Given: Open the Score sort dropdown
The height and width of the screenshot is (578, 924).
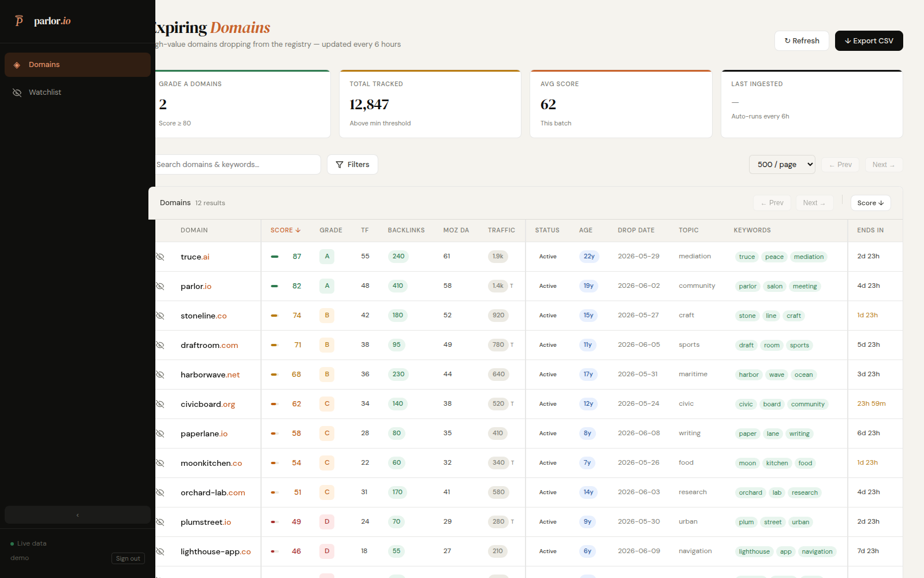Looking at the screenshot, I should (870, 203).
